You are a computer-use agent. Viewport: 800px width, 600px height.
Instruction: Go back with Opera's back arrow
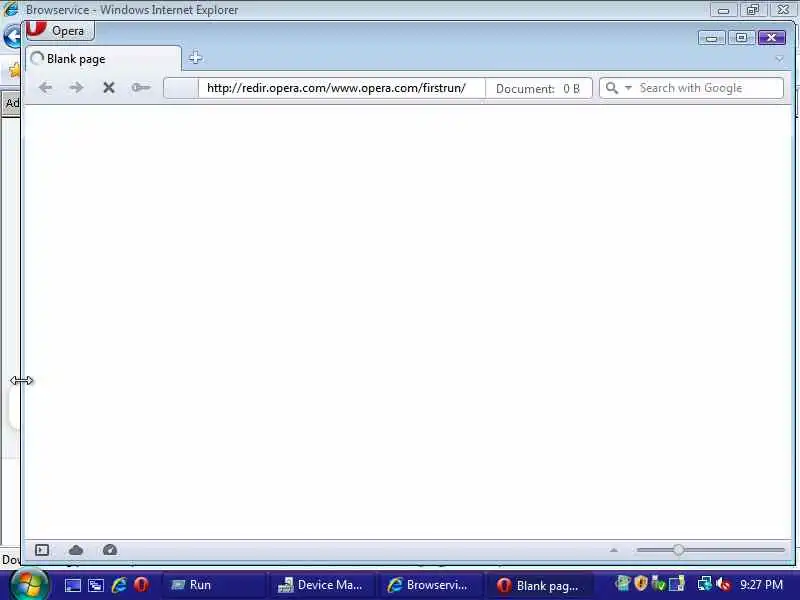tap(45, 88)
